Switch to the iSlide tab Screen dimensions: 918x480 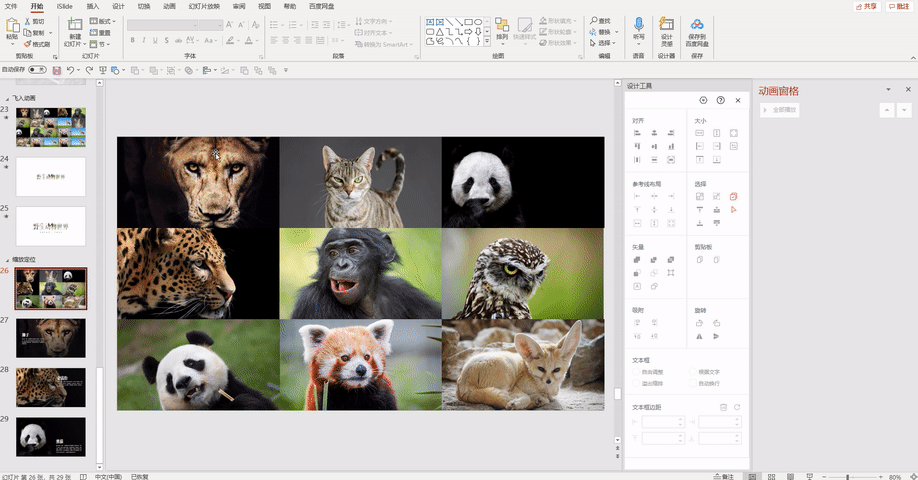(x=64, y=6)
